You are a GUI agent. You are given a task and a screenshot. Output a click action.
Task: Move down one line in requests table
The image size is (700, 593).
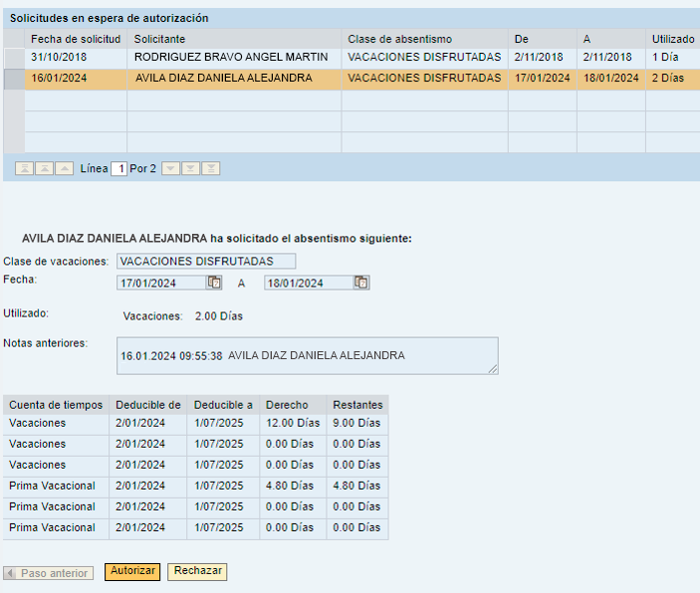171,169
